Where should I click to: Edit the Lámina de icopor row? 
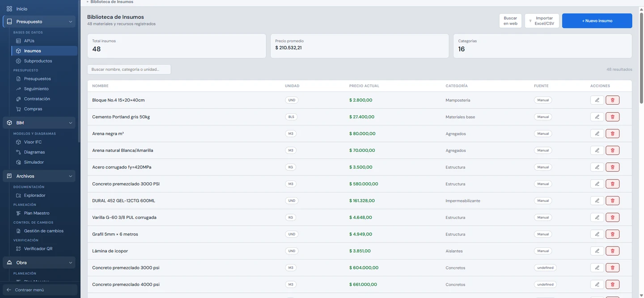tap(597, 251)
